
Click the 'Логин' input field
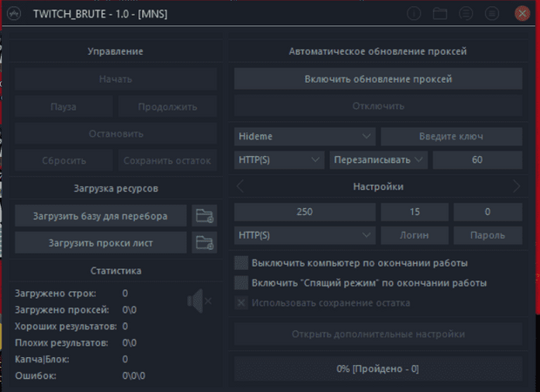pos(415,235)
